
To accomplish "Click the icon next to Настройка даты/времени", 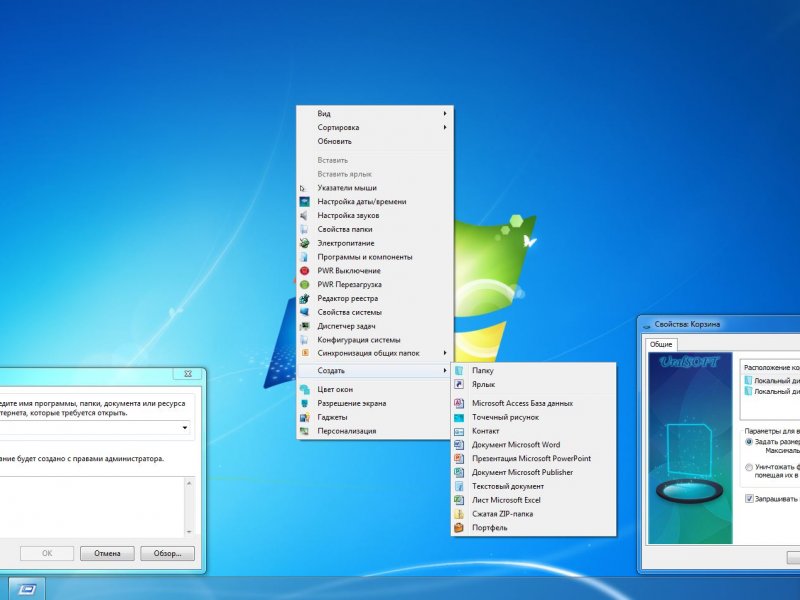I will 304,202.
